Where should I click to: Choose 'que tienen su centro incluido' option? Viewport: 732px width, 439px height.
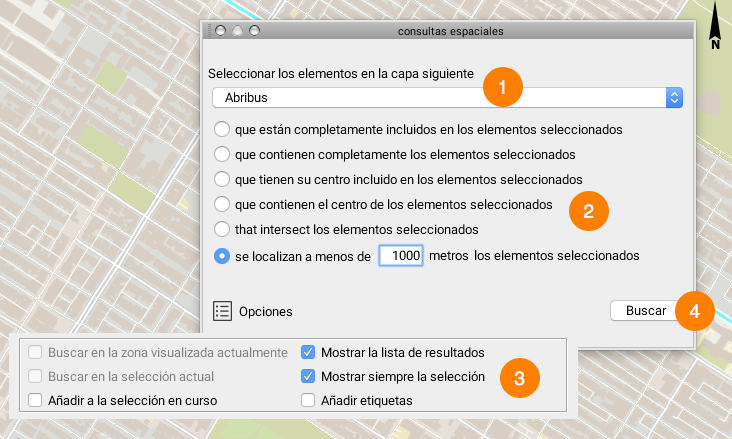223,180
